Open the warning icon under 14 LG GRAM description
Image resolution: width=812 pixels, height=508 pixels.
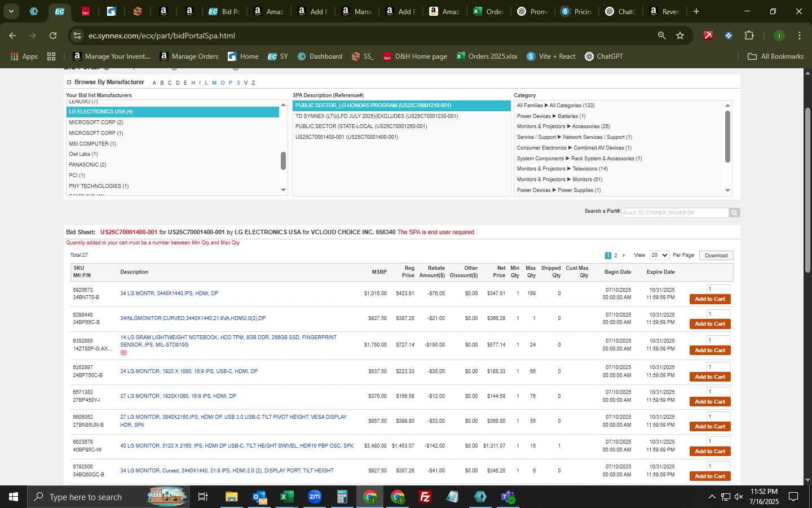click(123, 353)
